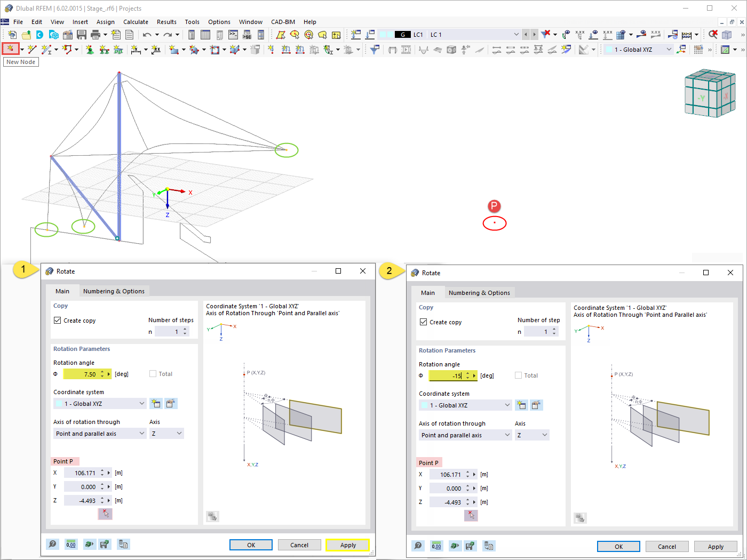Open the Calculate menu
The height and width of the screenshot is (560, 747).
click(x=136, y=22)
